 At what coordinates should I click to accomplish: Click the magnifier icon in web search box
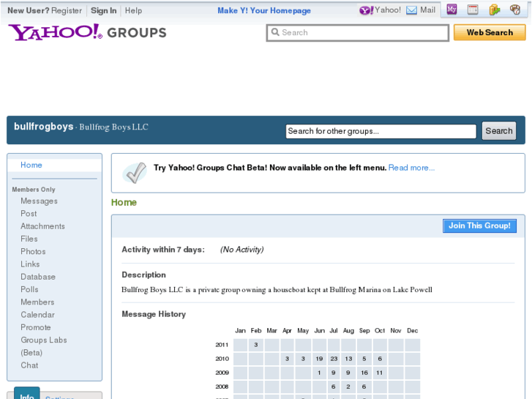click(275, 32)
